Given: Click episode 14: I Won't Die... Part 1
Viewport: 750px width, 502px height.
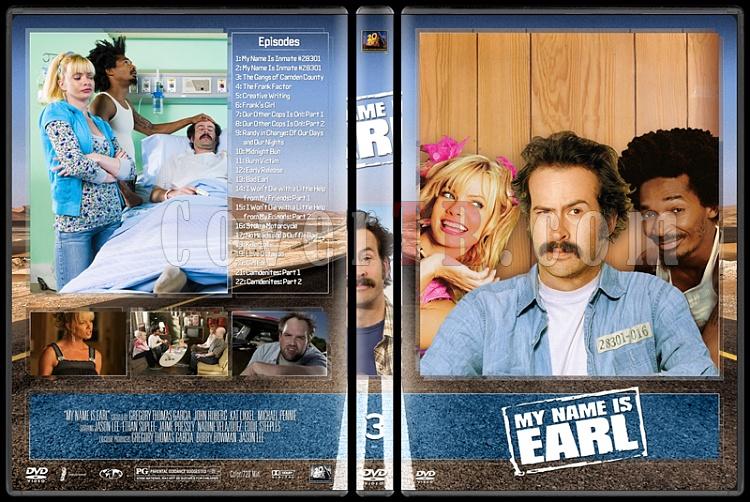Looking at the screenshot, I should (x=280, y=193).
